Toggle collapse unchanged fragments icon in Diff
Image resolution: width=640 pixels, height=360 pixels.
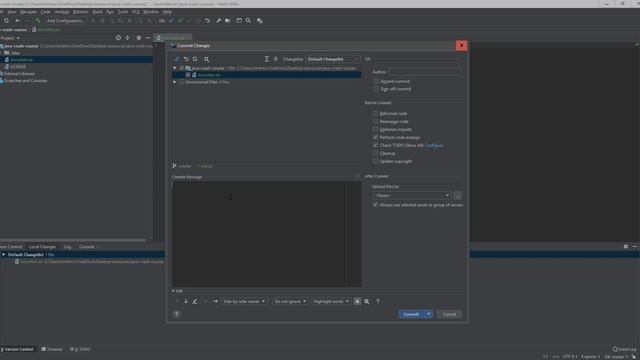[357, 301]
